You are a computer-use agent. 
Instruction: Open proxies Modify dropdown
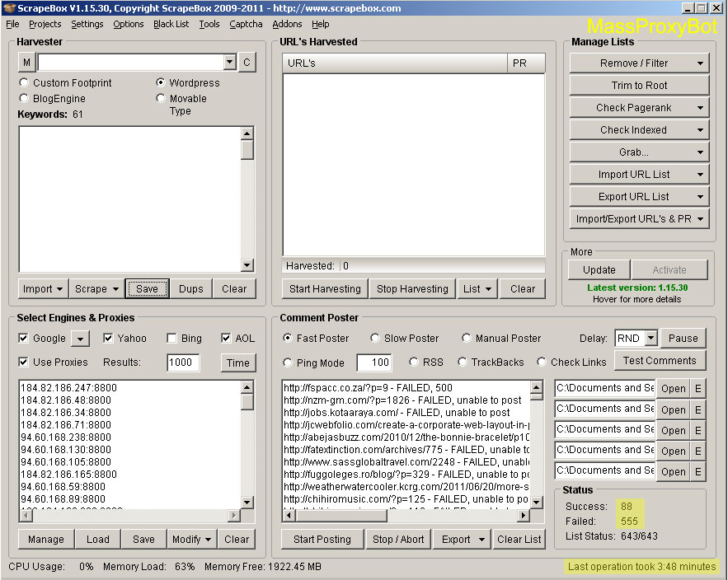click(191, 539)
